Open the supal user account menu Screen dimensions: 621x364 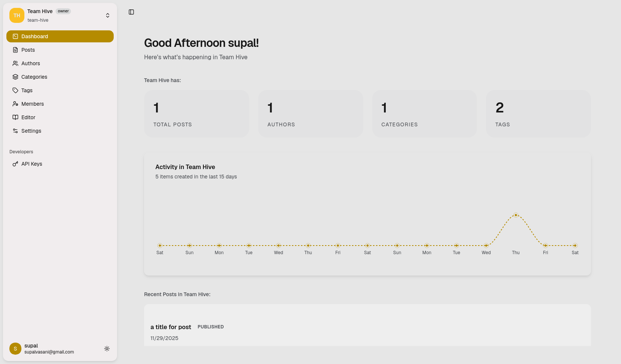pyautogui.click(x=49, y=349)
